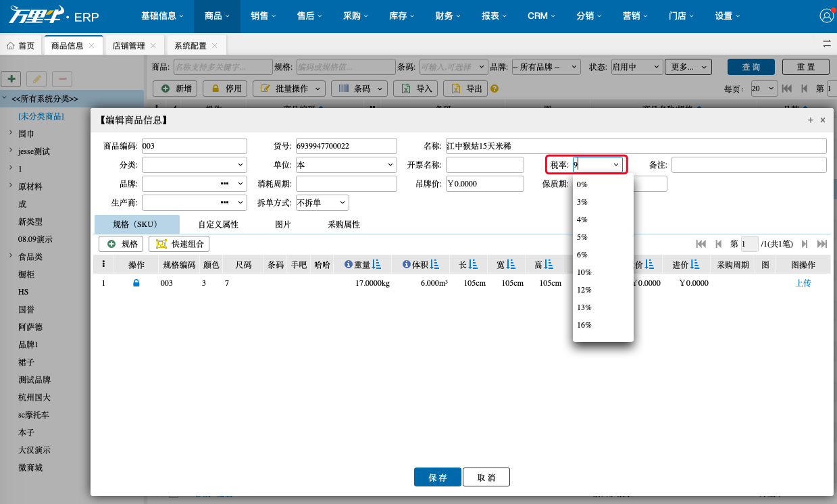The image size is (837, 504).
Task: Click the edit category pencil icon
Action: (x=36, y=79)
